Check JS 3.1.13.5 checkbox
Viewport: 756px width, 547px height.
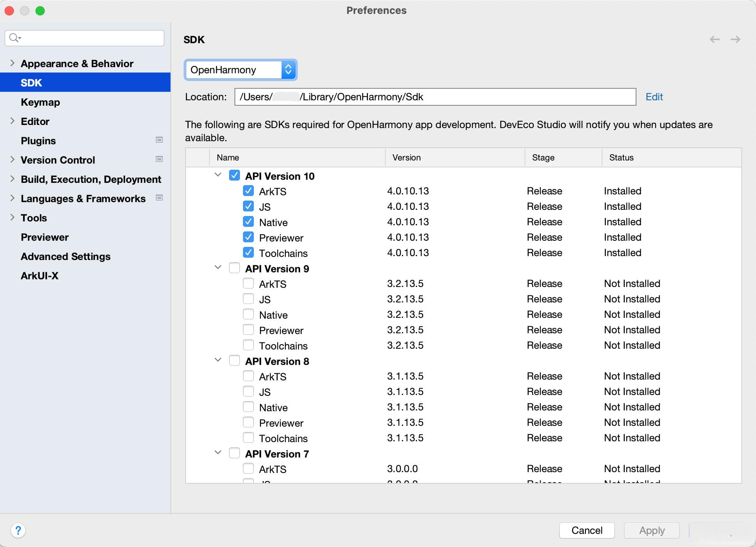(x=248, y=392)
